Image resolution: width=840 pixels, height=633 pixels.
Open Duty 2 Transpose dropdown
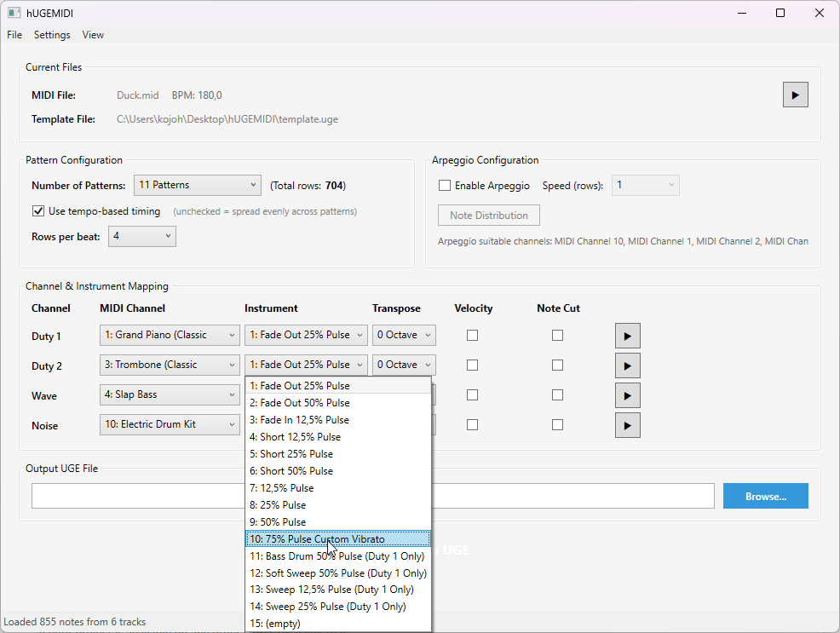(x=404, y=365)
